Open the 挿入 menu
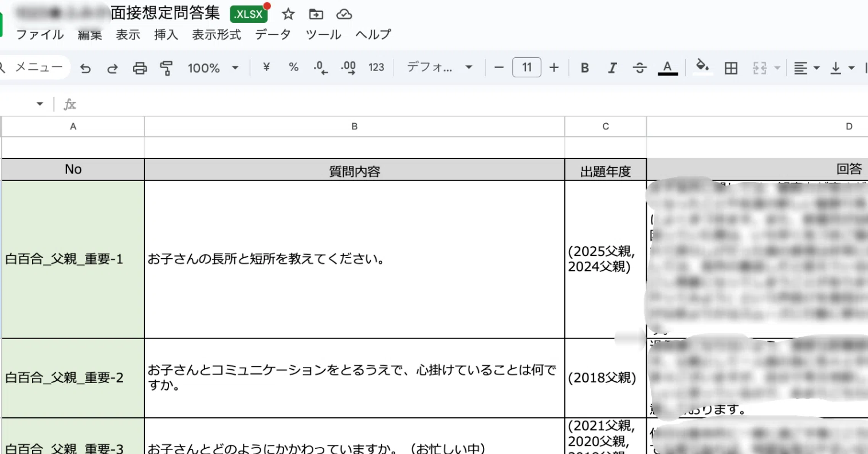Image resolution: width=868 pixels, height=454 pixels. (x=166, y=35)
